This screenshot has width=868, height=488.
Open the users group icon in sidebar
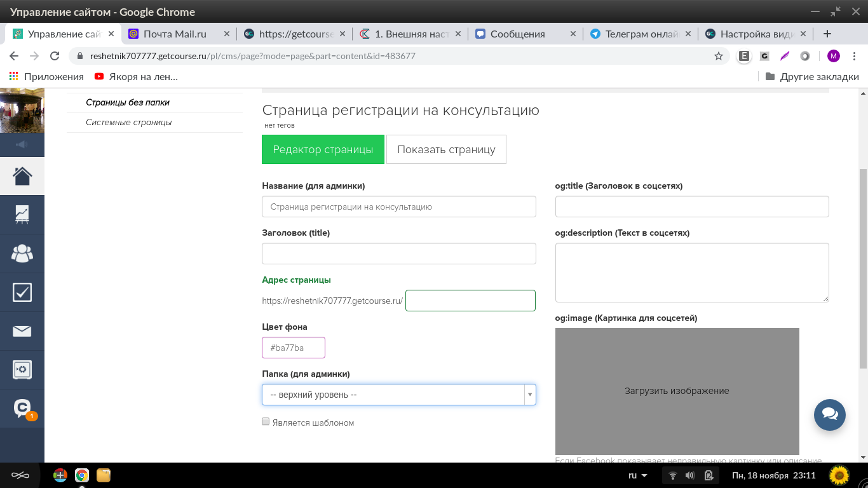coord(22,254)
